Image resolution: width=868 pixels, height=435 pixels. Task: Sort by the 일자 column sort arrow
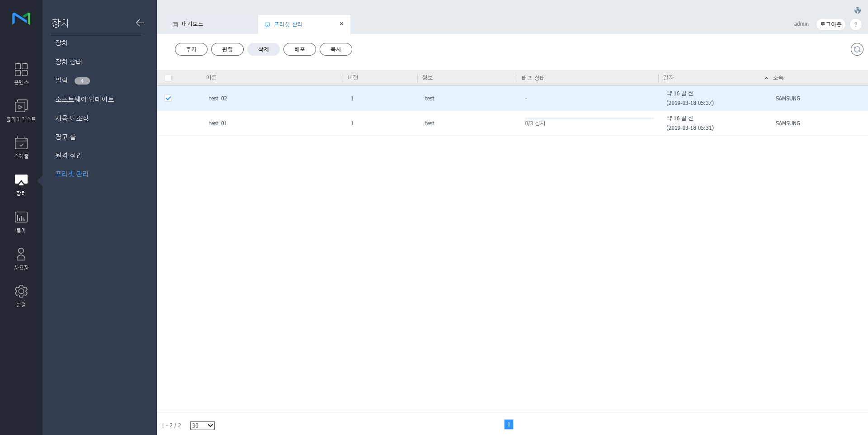[766, 78]
